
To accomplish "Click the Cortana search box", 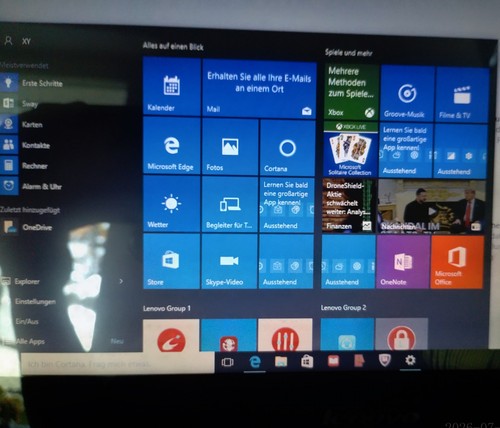I will 117,364.
